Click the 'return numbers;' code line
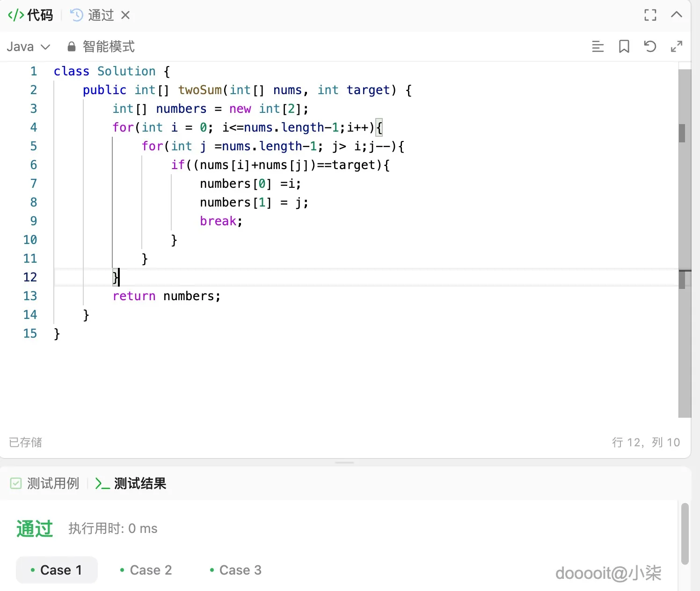This screenshot has height=591, width=700. (167, 296)
